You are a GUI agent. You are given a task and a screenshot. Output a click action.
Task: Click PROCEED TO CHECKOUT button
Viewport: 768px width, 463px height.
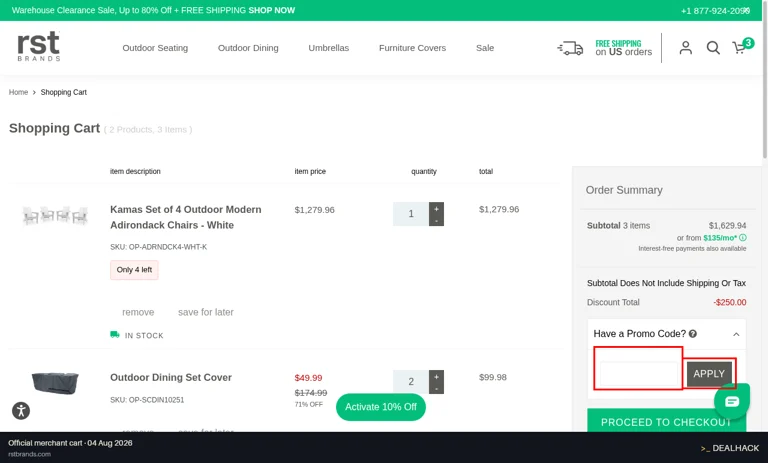666,421
